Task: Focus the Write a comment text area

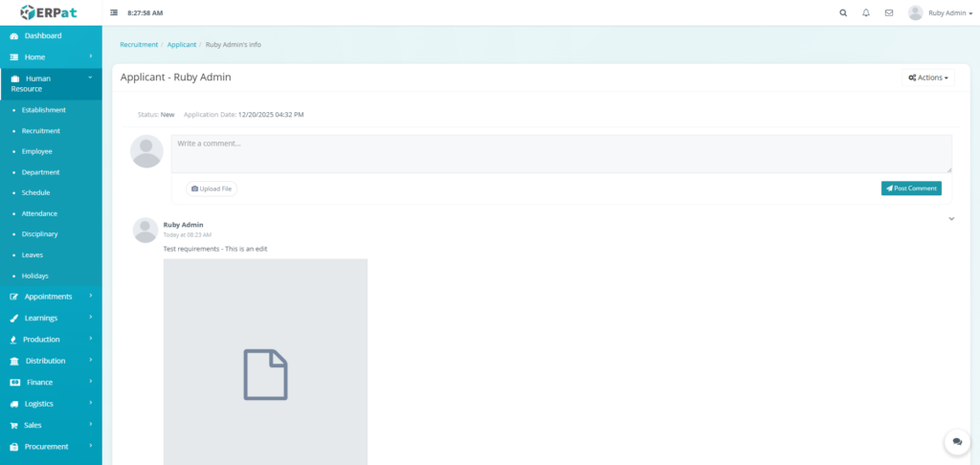Action: coord(562,154)
